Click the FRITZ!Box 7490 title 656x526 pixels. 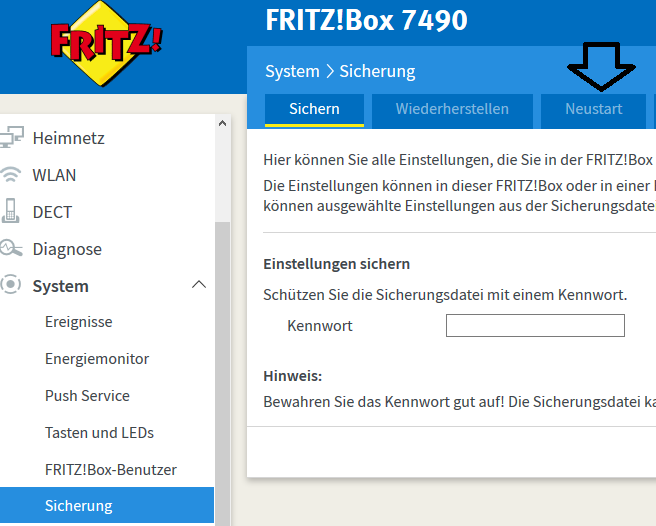[366, 20]
